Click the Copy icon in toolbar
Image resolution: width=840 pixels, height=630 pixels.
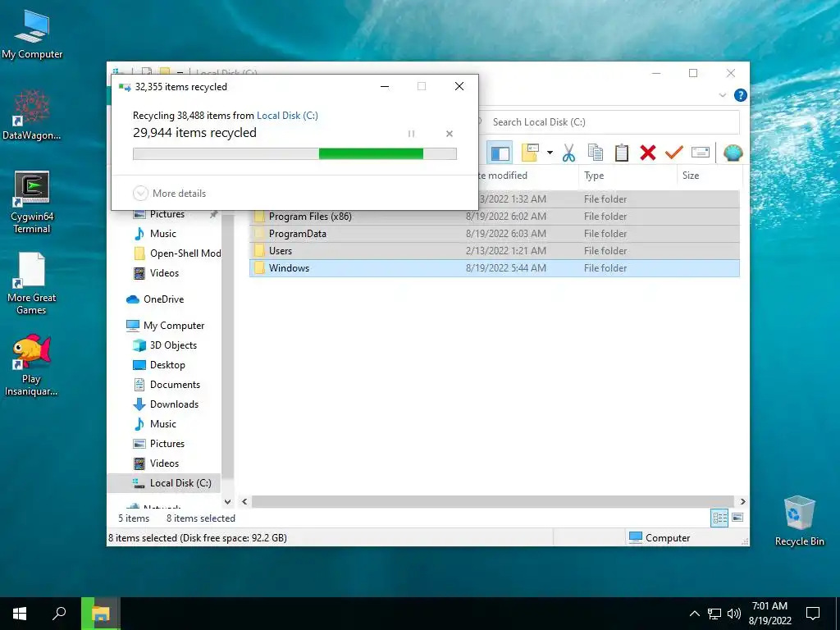click(x=596, y=153)
